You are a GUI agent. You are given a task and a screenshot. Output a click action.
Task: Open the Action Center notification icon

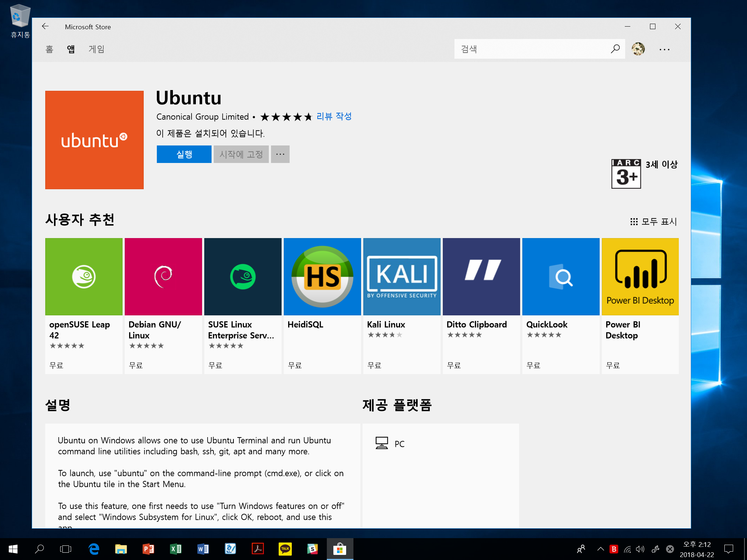728,549
